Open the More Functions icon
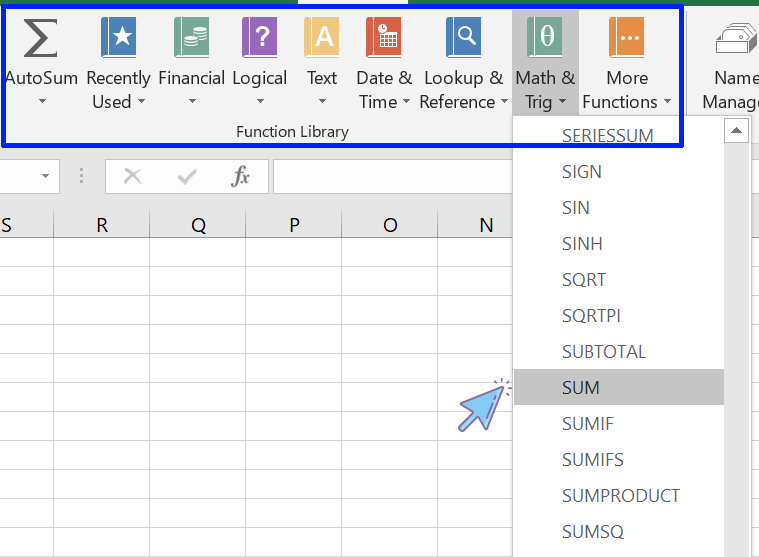 tap(627, 37)
